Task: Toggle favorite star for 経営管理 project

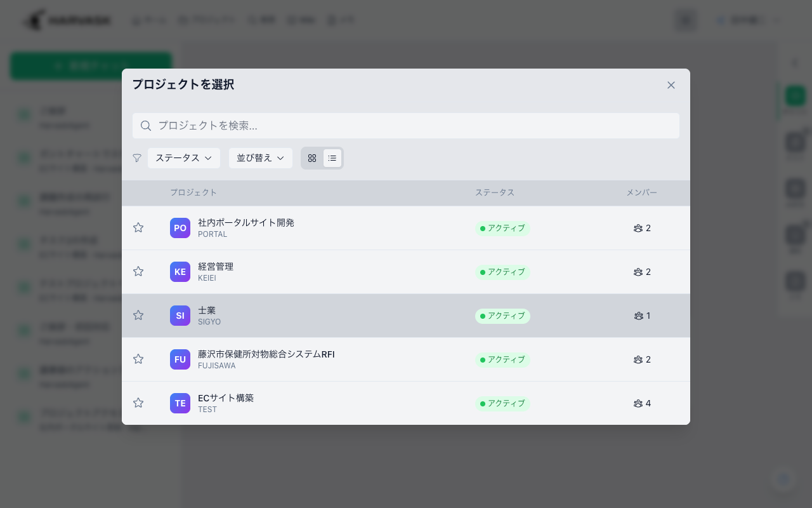Action: tap(138, 271)
